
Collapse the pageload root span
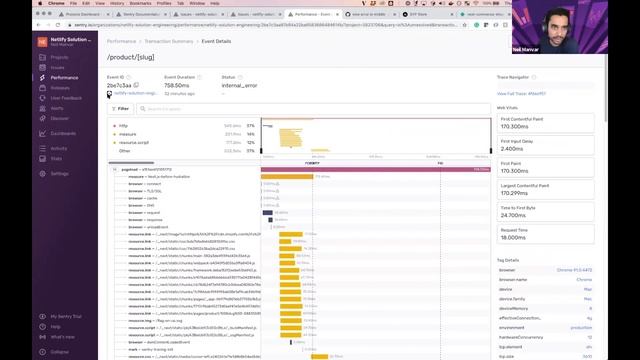tap(115, 169)
